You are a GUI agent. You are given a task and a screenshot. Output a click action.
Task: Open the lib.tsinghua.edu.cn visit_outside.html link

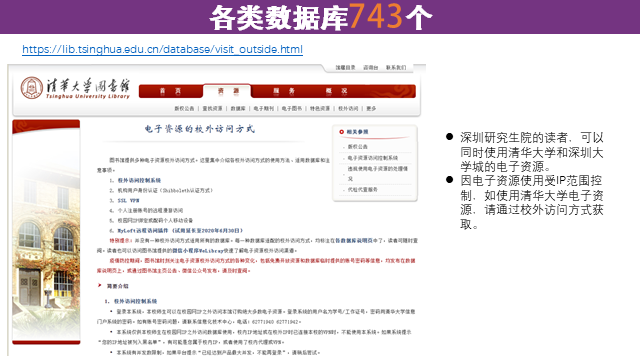coord(162,49)
